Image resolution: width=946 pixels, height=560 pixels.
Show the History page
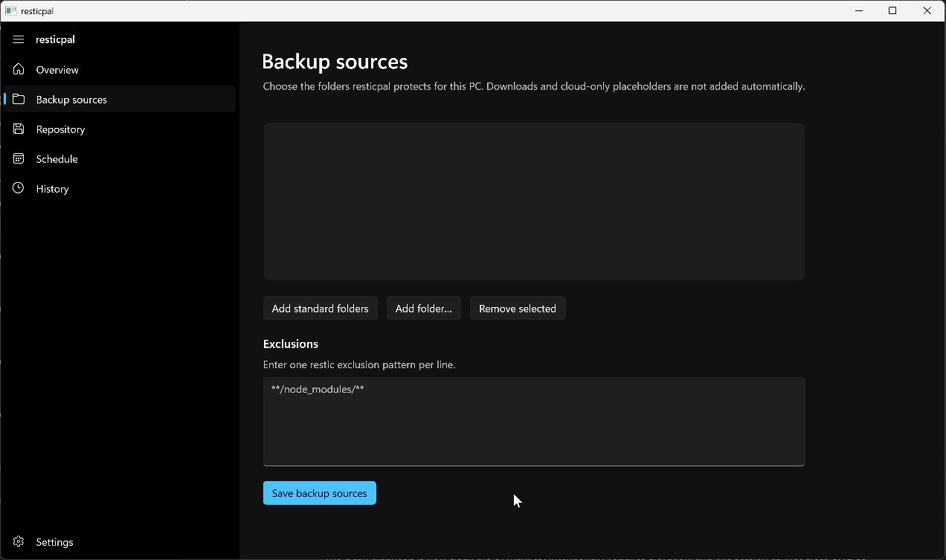coord(120,188)
